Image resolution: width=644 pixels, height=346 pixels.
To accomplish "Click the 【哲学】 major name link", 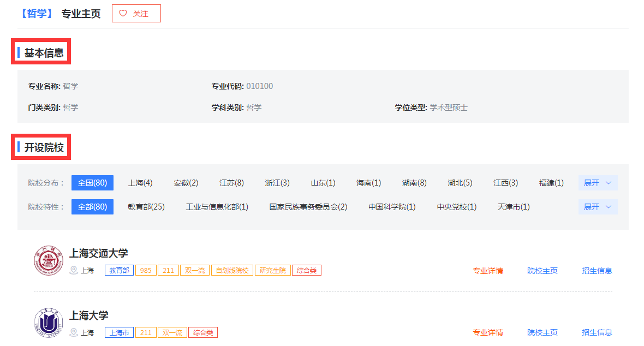I will pyautogui.click(x=37, y=14).
